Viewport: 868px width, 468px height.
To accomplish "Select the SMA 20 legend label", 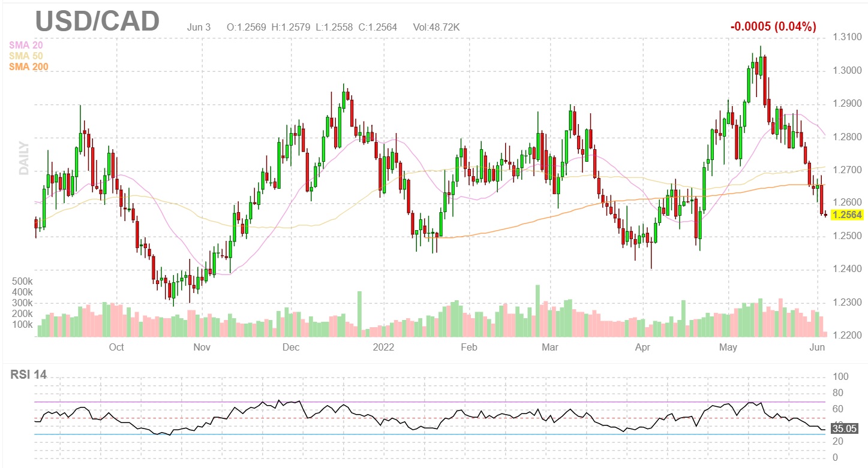I will [25, 45].
